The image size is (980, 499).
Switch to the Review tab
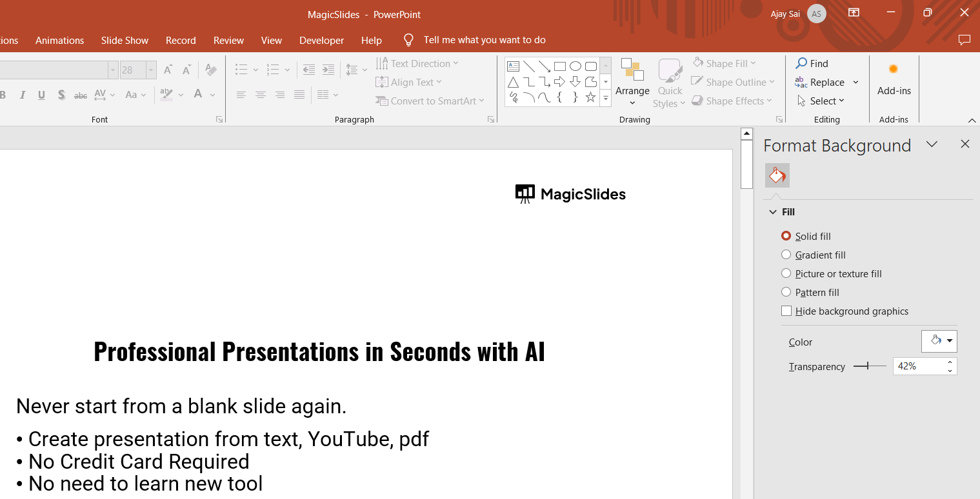pyautogui.click(x=228, y=40)
